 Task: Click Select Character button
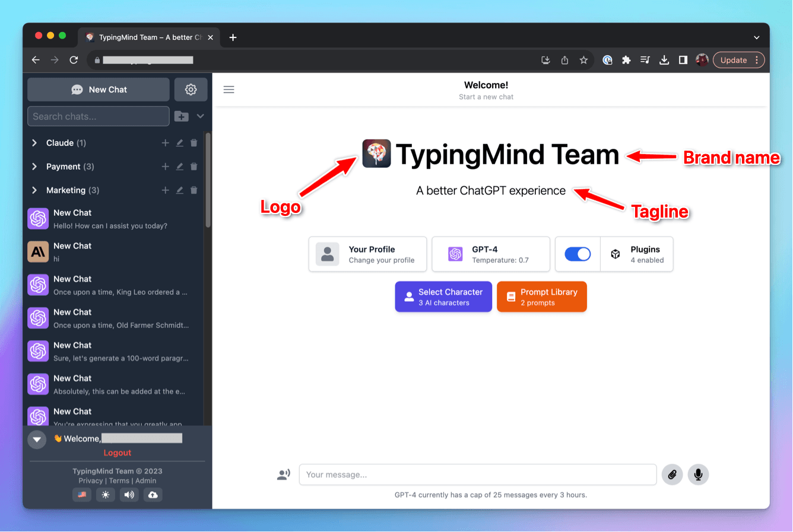point(443,297)
